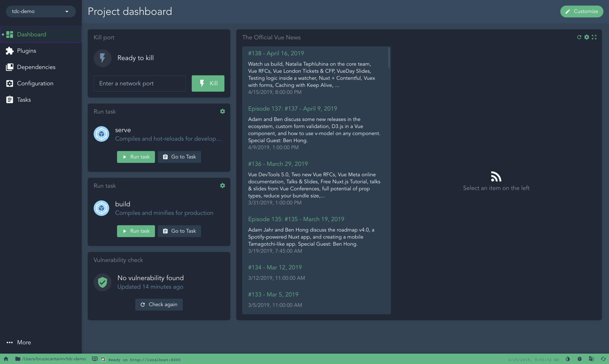609x364 pixels.
Task: Click the home icon in status bar
Action: pyautogui.click(x=6, y=359)
